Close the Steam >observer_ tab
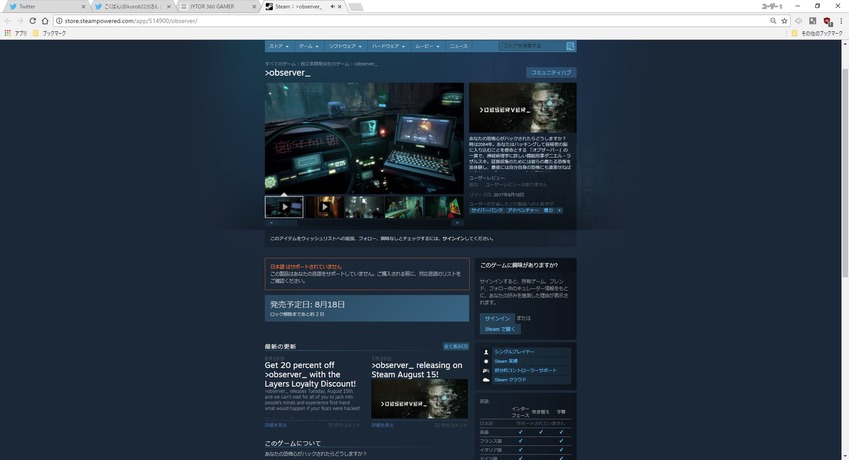Viewport: 849px width, 460px height. (x=339, y=6)
